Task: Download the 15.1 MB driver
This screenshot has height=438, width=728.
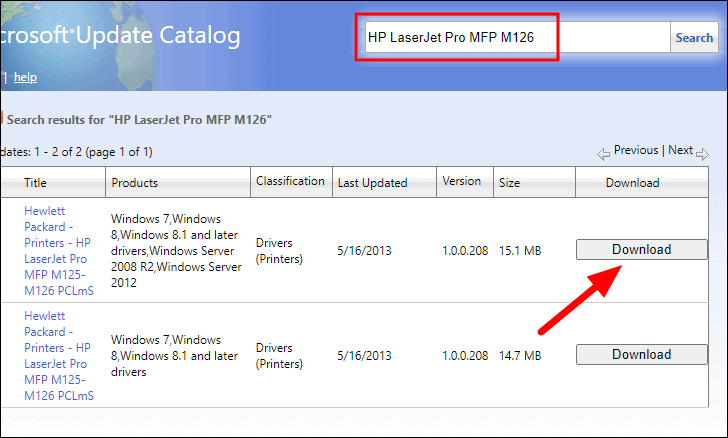Action: point(642,249)
